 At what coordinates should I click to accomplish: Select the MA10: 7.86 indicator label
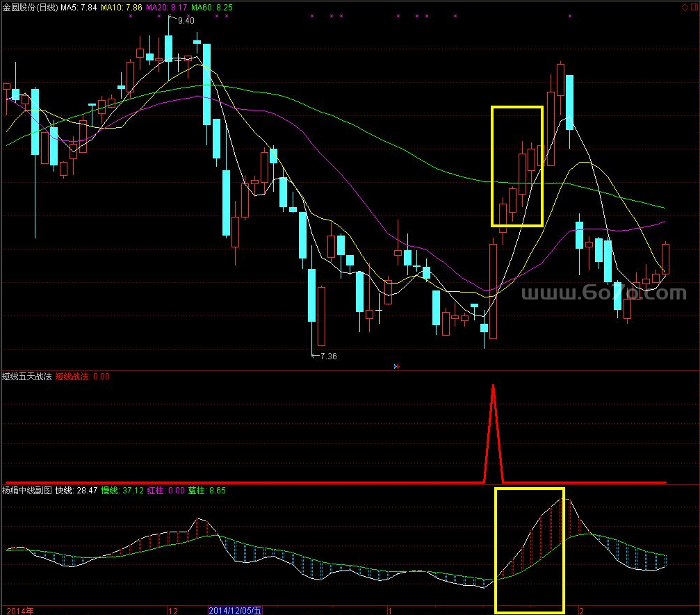coord(122,7)
